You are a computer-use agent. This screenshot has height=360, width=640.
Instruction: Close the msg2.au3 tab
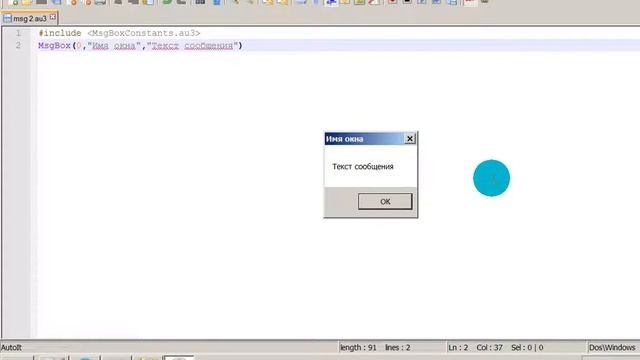[53, 17]
